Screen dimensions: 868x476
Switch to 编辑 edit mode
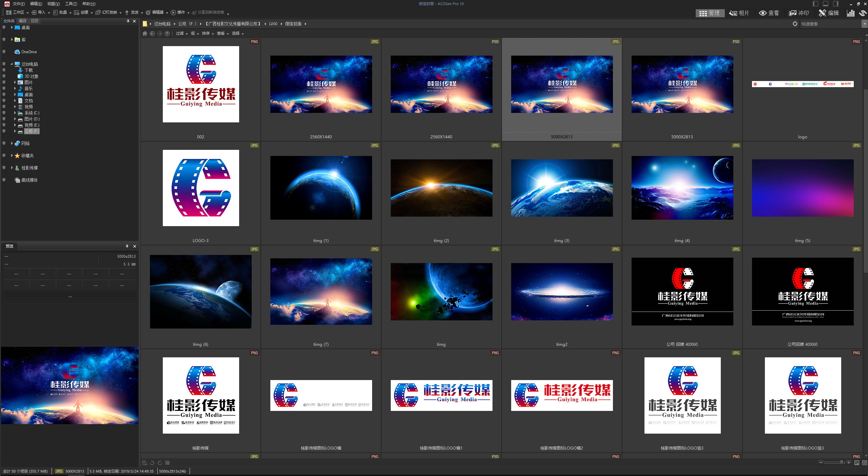click(x=829, y=13)
